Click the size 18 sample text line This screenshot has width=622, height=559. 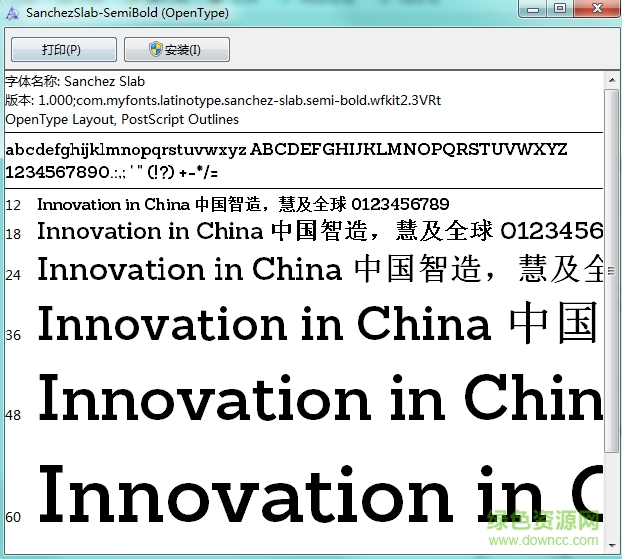[x=320, y=231]
